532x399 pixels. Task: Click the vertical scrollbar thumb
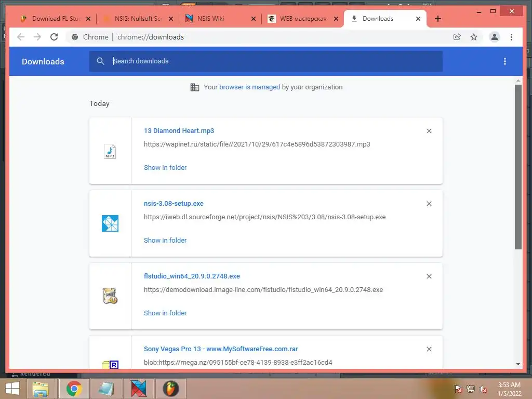518,167
